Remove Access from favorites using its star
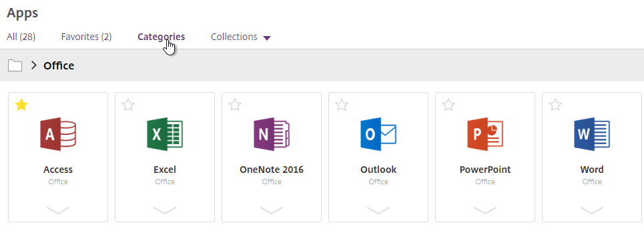This screenshot has height=251, width=644. coord(21,105)
